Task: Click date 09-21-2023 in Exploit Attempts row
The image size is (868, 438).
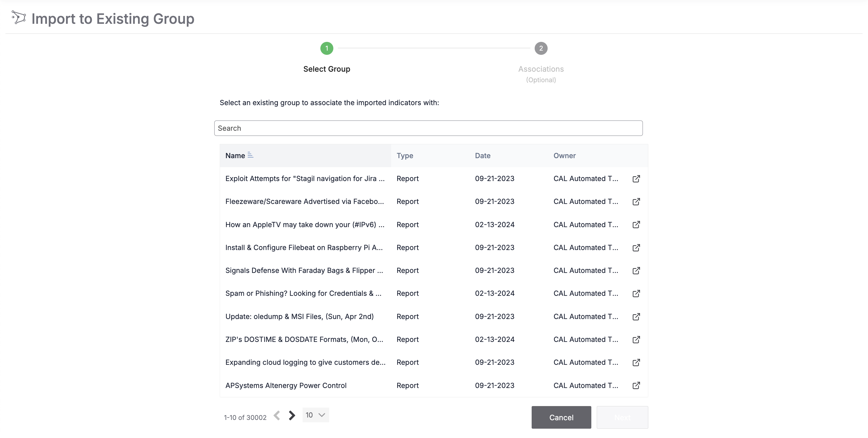Action: [495, 179]
